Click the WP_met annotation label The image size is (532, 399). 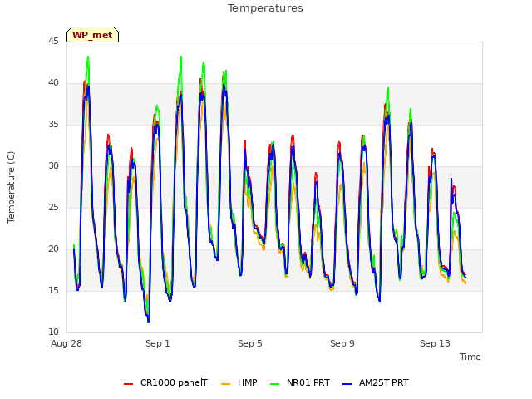92,35
